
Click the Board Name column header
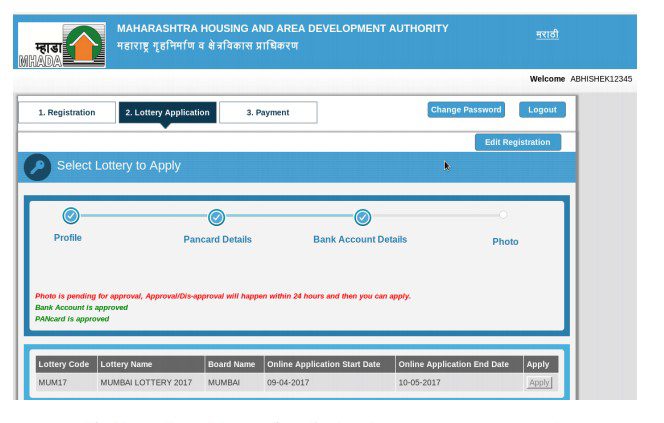click(x=235, y=364)
